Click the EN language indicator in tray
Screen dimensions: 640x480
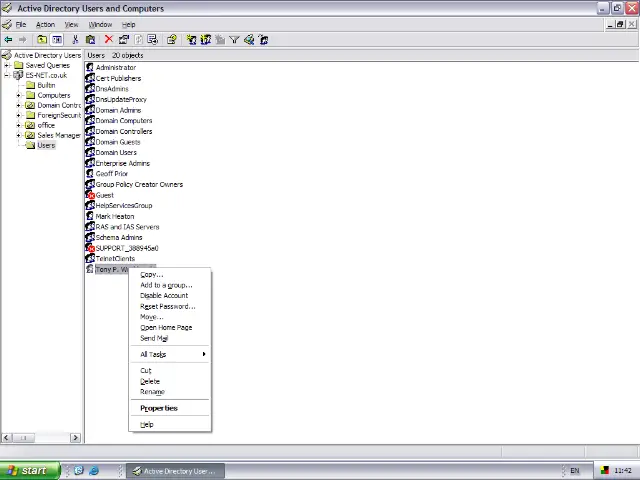click(575, 471)
